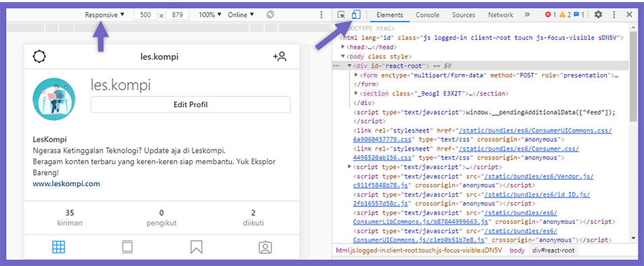This screenshot has height=266, width=644.
Task: Click the viewport width field 500
Action: tap(145, 15)
